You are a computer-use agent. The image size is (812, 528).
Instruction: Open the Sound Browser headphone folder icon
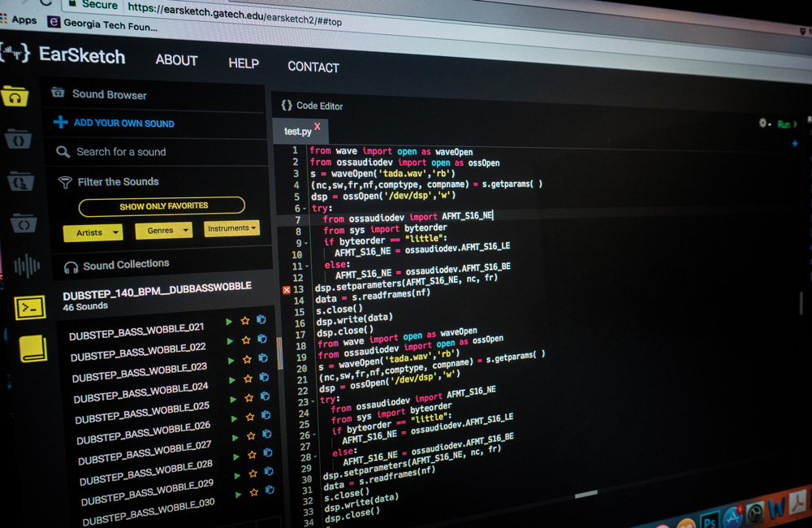(15, 97)
